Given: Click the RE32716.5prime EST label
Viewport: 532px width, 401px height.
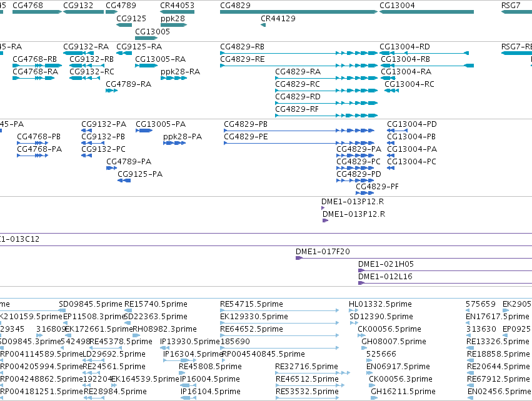Looking at the screenshot, I should point(306,367).
